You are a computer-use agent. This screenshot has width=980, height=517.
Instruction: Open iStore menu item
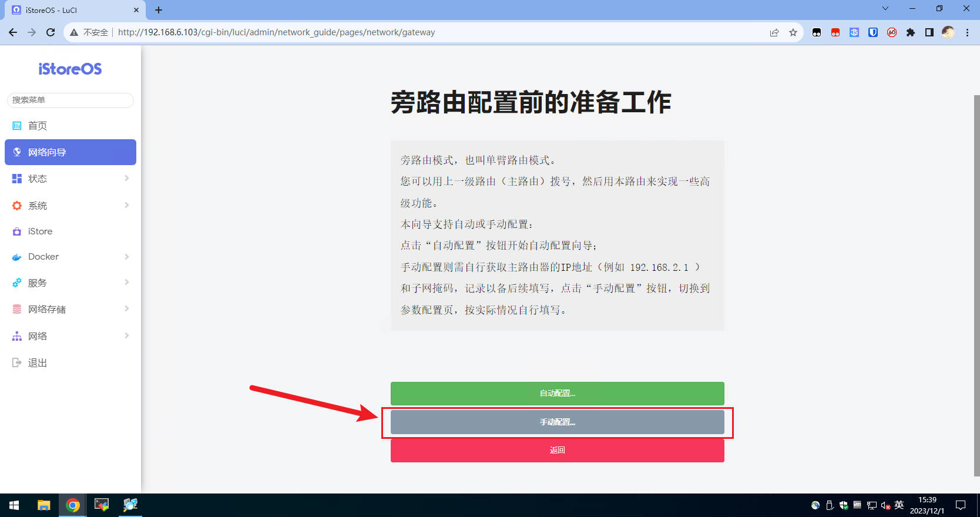[71, 231]
